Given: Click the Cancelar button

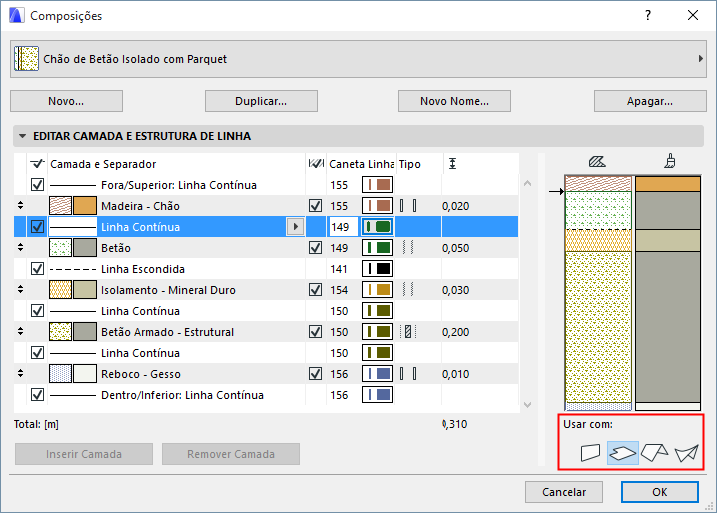Looking at the screenshot, I should tap(564, 492).
